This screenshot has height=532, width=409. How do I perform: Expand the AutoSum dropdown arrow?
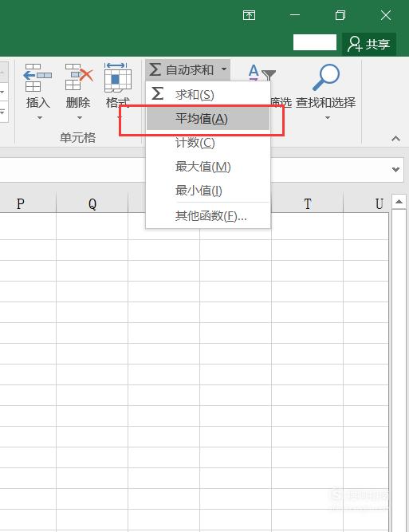pos(224,69)
